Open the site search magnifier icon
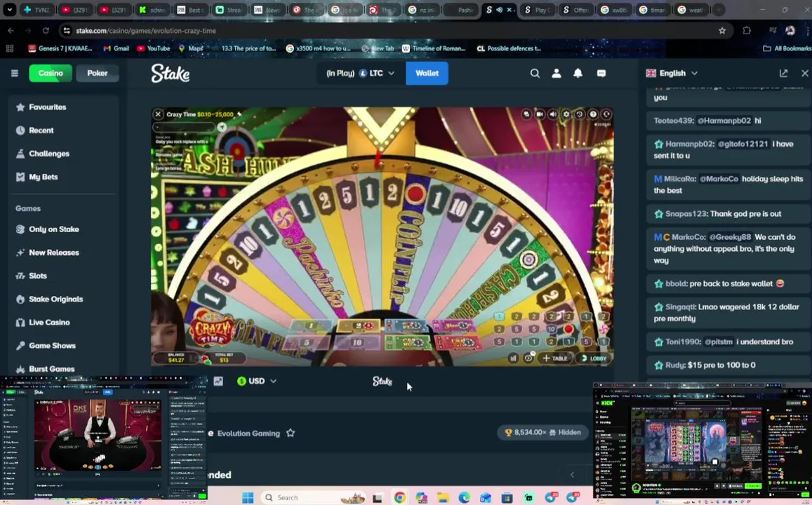Screen dimensions: 812x505 coord(535,74)
